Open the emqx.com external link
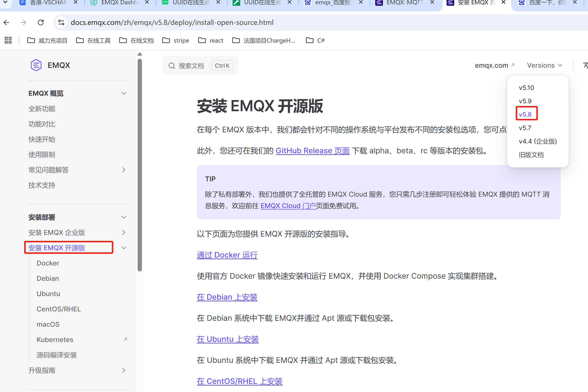The image size is (588, 392). coord(494,65)
